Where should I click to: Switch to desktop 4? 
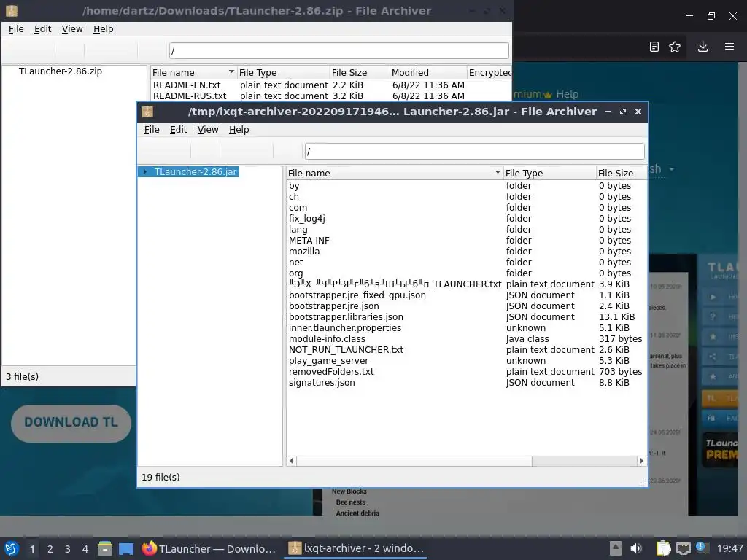(x=85, y=549)
